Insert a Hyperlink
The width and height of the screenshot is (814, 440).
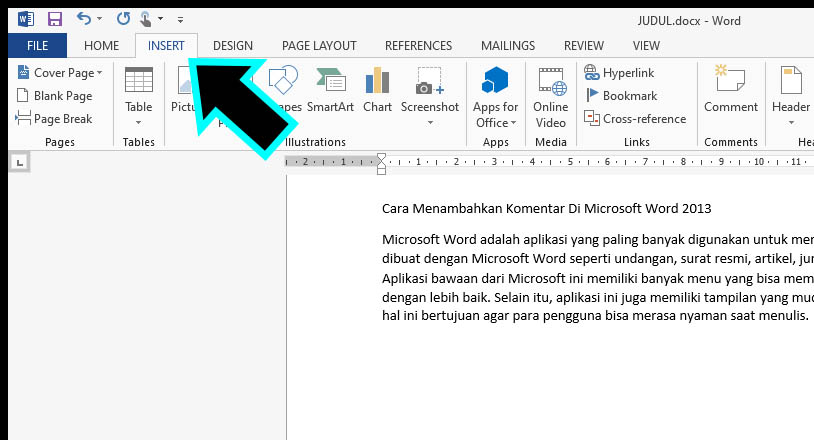click(619, 73)
